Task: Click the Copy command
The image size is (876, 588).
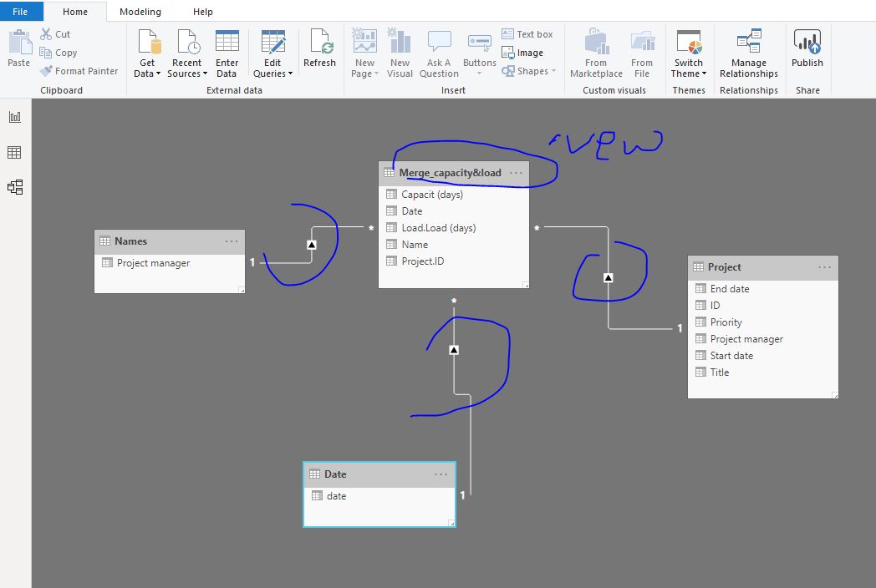Action: point(59,53)
